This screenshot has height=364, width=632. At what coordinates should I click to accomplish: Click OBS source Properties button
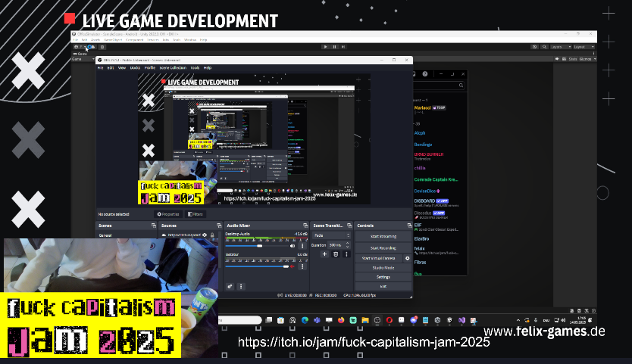[x=168, y=214]
